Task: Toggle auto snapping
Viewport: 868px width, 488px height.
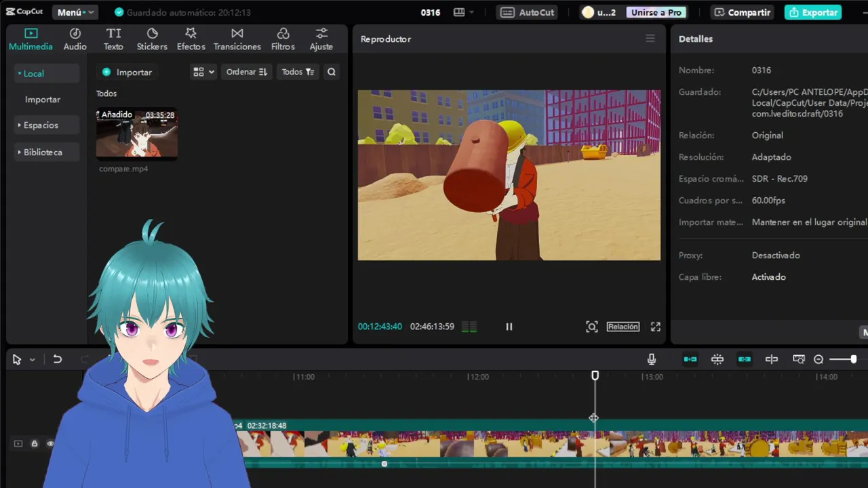Action: (x=717, y=359)
